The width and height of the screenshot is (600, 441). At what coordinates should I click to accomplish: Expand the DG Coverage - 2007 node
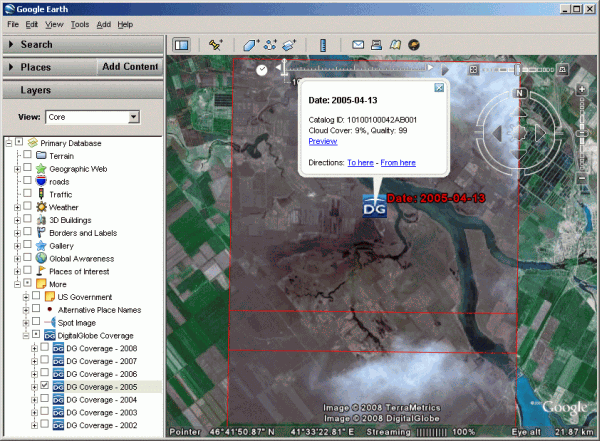coord(34,361)
